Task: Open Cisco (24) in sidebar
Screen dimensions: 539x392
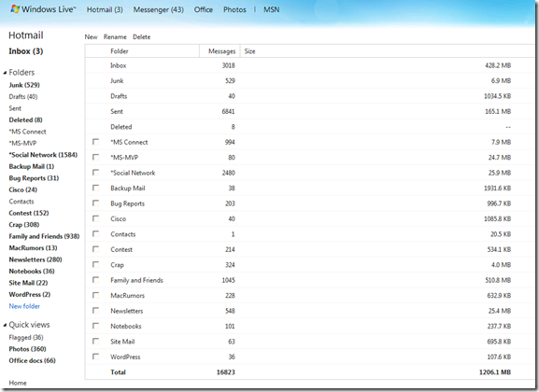Action: 22,189
